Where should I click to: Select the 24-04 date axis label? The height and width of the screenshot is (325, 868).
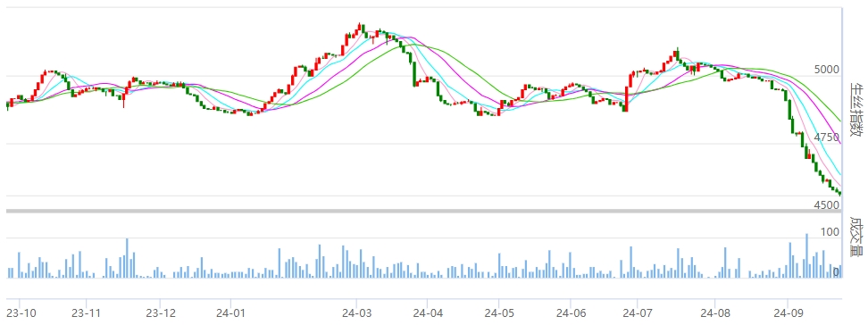pyautogui.click(x=428, y=313)
